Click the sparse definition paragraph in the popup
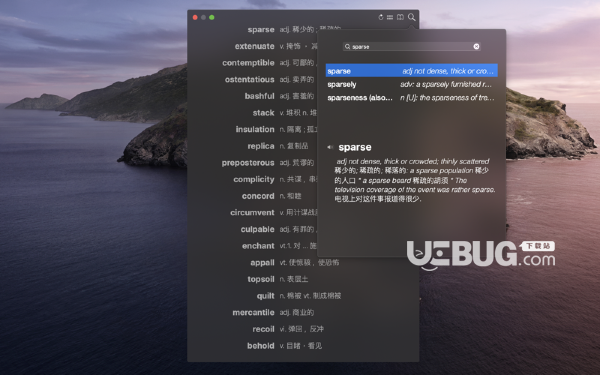 click(x=415, y=180)
